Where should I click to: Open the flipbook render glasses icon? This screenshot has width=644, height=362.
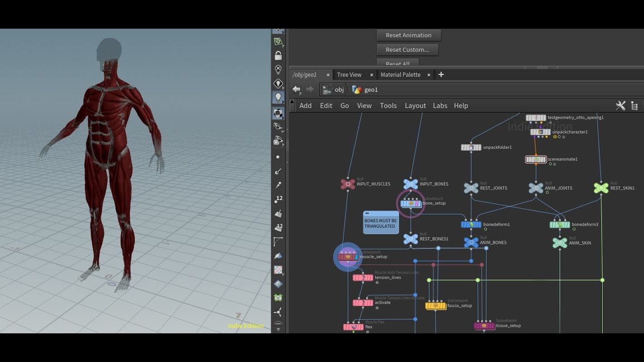tap(278, 141)
